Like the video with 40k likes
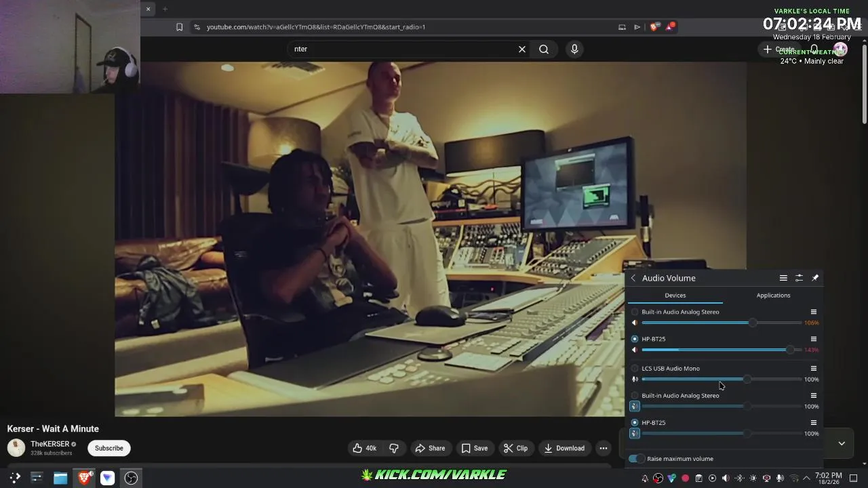868x488 pixels. coord(364,448)
